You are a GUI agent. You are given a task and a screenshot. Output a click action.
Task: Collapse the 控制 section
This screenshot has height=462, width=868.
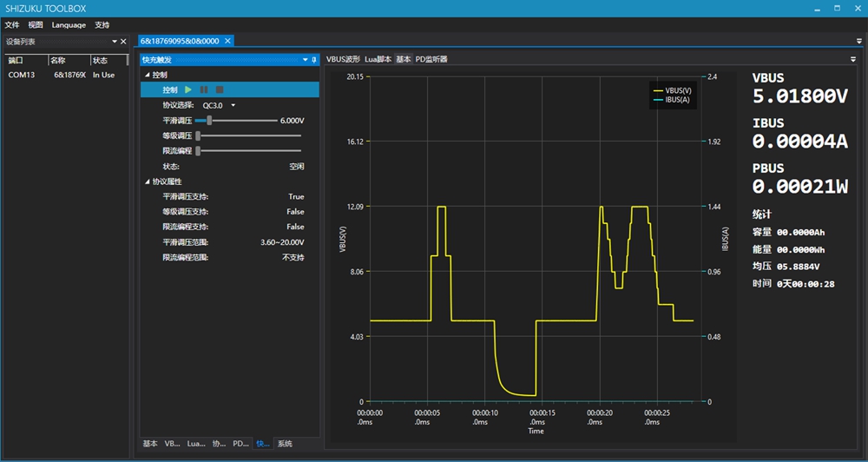coord(147,76)
